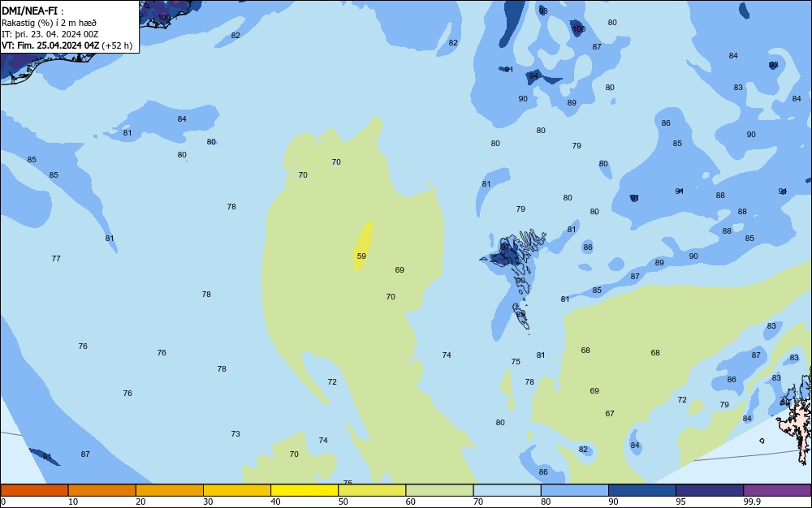812x508 pixels.
Task: Click the 77 humidity value on map
Action: [56, 259]
